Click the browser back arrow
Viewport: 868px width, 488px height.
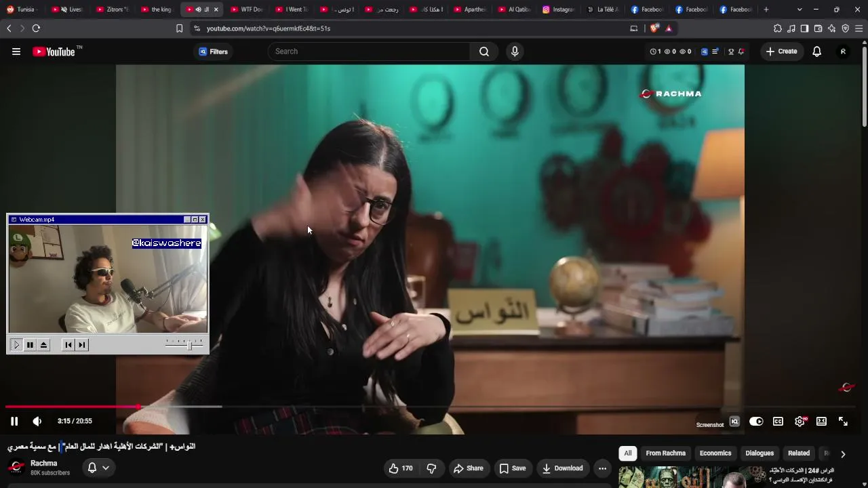9,28
